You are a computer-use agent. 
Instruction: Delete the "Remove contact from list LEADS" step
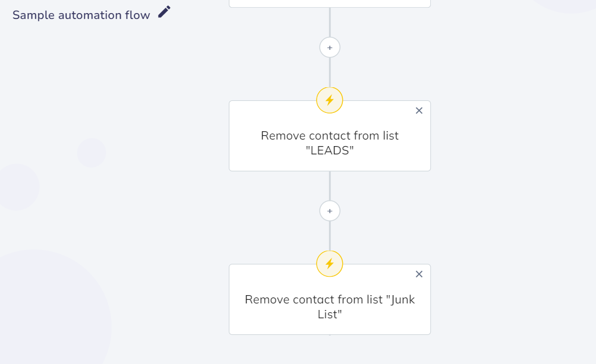point(419,110)
